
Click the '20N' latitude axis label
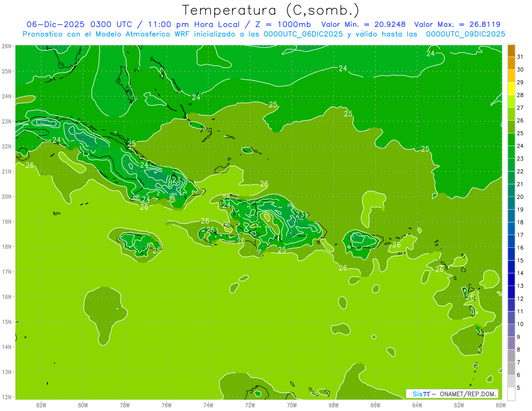tap(6, 196)
